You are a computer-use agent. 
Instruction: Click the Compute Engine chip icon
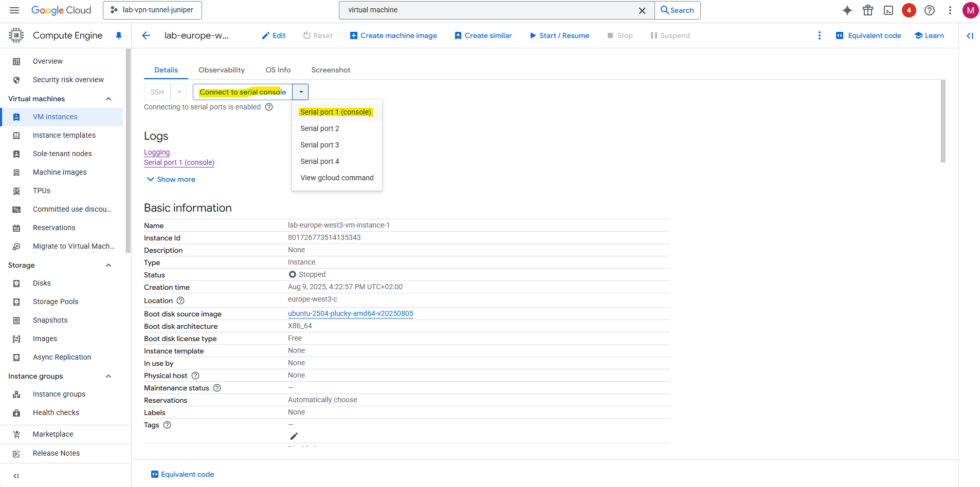[x=16, y=35]
